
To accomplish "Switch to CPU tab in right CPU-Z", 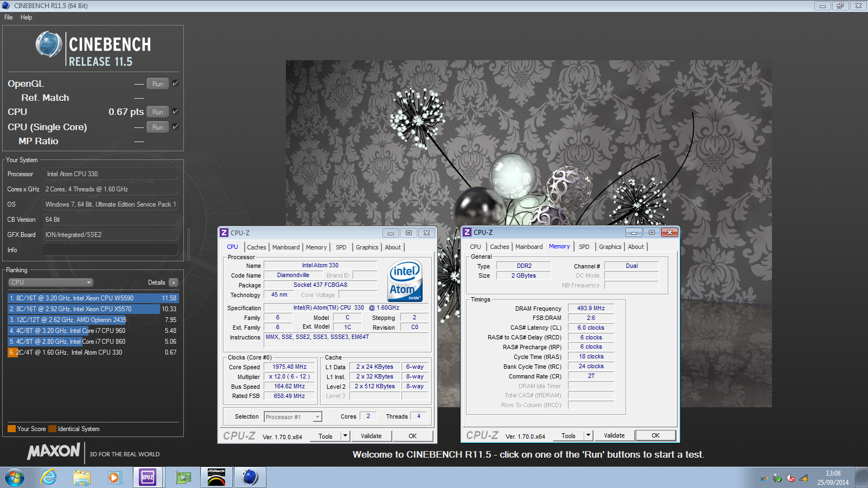I will 476,247.
